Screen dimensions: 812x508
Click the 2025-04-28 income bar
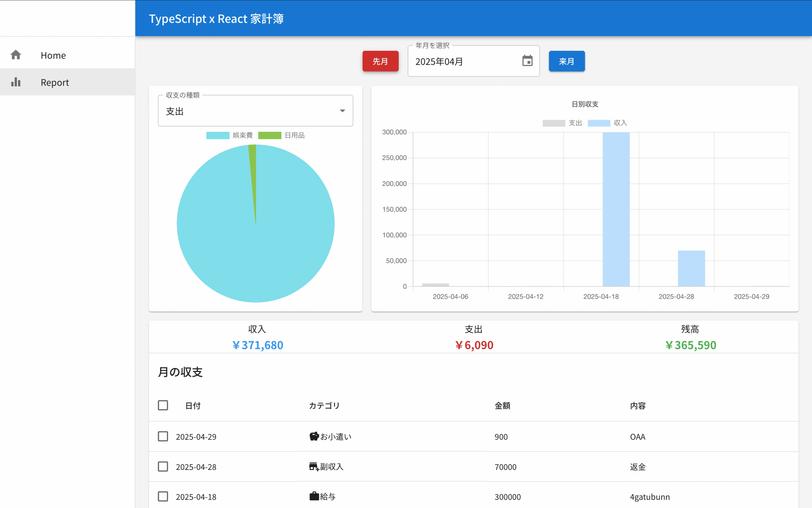click(x=691, y=269)
